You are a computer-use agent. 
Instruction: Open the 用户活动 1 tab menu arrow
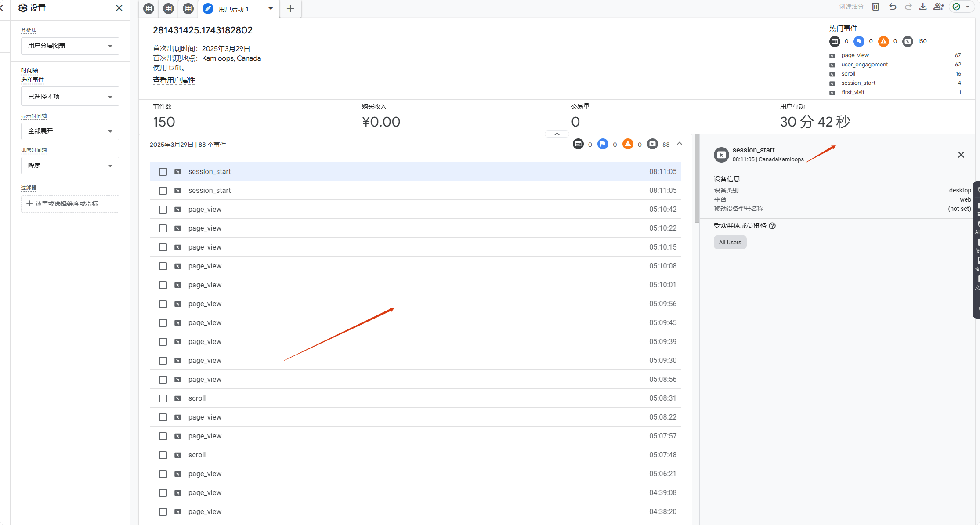tap(271, 9)
